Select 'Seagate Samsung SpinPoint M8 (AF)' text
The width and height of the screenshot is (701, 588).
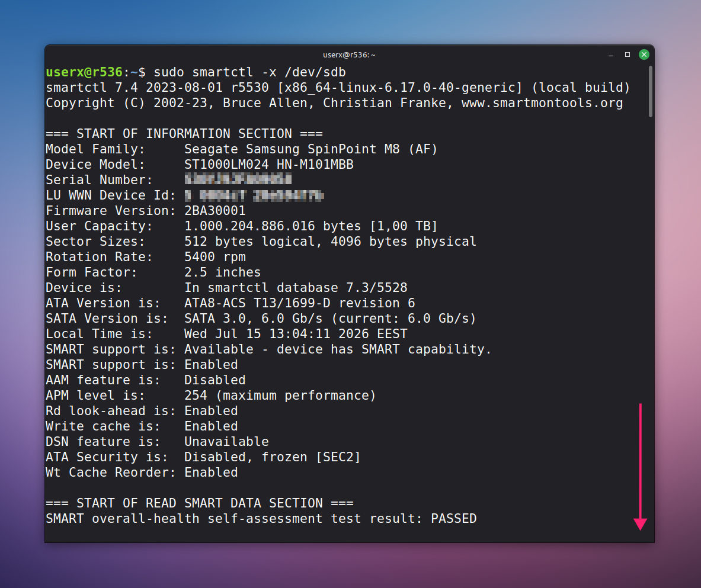[311, 149]
